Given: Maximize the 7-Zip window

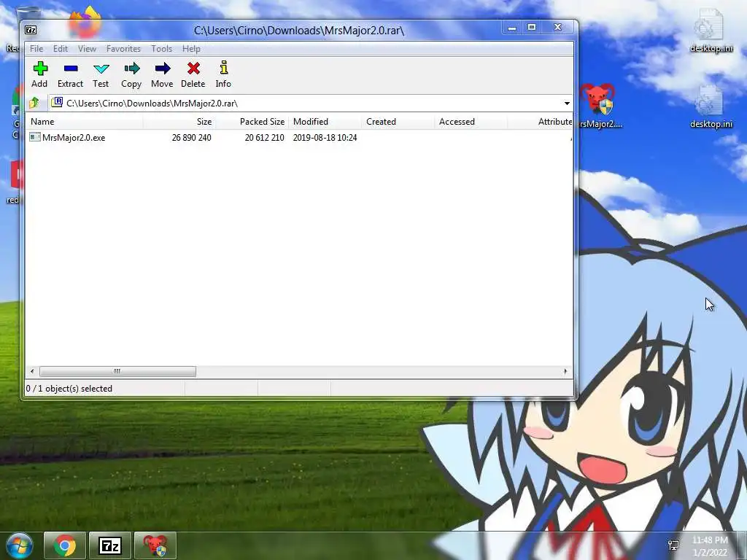Looking at the screenshot, I should [x=532, y=28].
